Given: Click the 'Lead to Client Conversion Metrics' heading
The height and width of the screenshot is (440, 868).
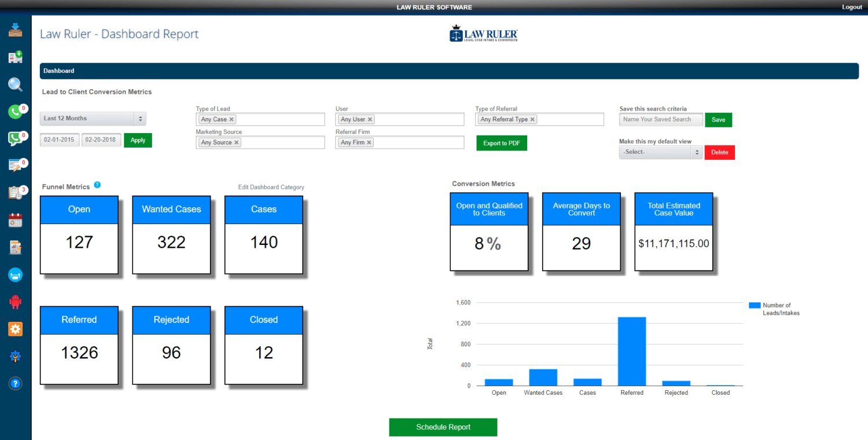Looking at the screenshot, I should coord(97,92).
